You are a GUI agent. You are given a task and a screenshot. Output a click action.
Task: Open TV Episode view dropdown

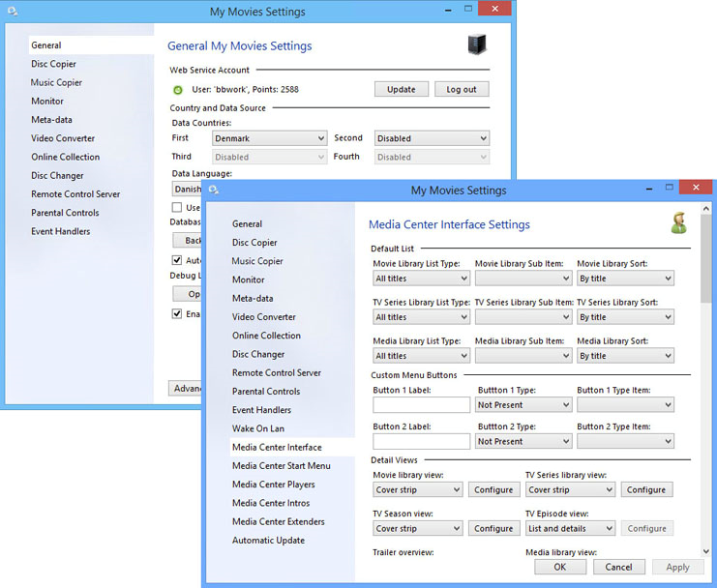[570, 529]
